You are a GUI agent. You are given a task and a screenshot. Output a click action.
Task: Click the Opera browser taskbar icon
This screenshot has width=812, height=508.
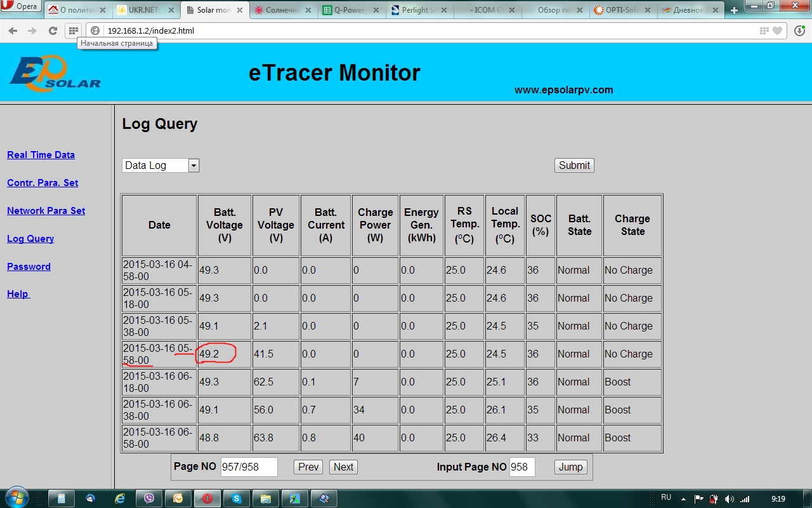(x=207, y=498)
